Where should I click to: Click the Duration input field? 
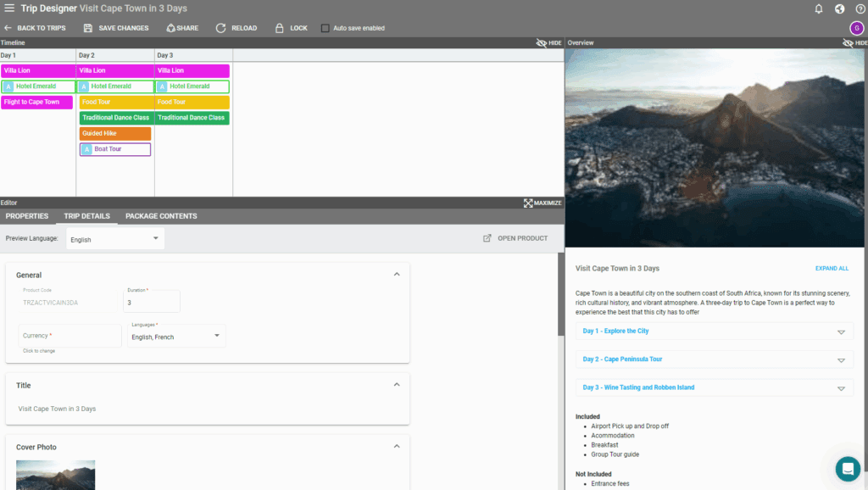point(151,303)
